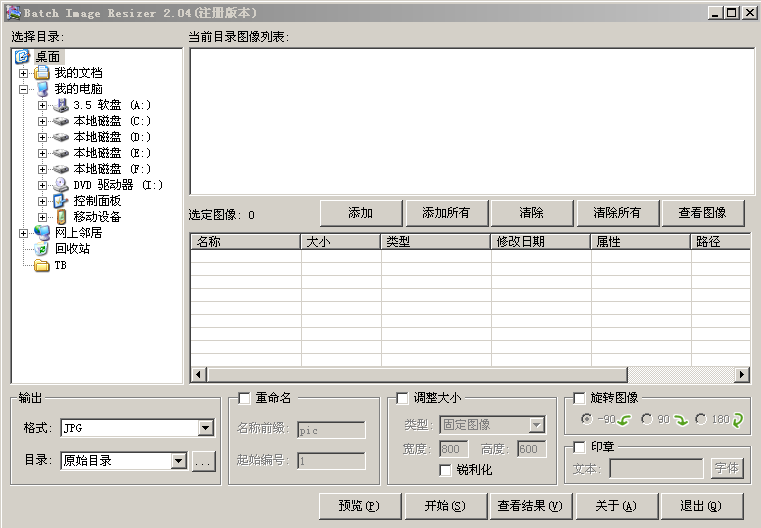Image resolution: width=761 pixels, height=528 pixels.
Task: Sort by the Path (路径) column header
Action: click(x=721, y=241)
